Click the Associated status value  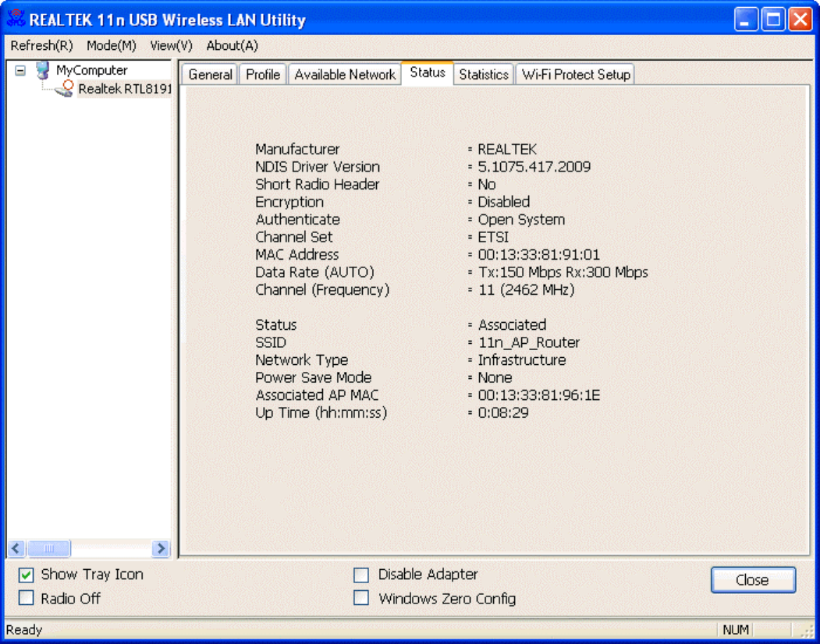[x=512, y=324]
